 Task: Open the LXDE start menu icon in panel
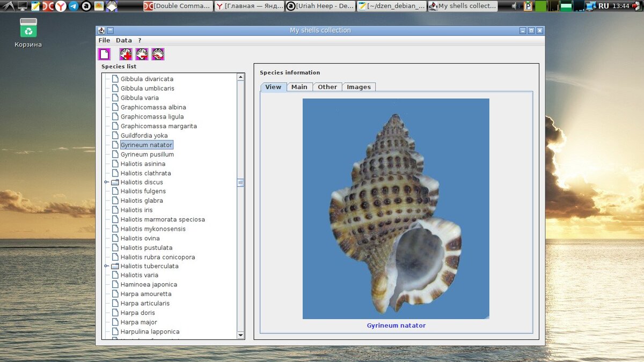(x=8, y=6)
